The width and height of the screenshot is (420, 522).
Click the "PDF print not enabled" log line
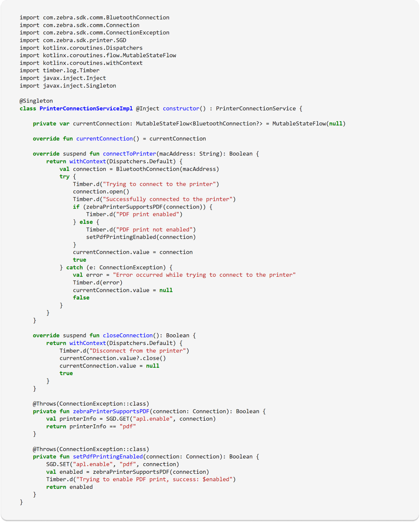pyautogui.click(x=141, y=230)
